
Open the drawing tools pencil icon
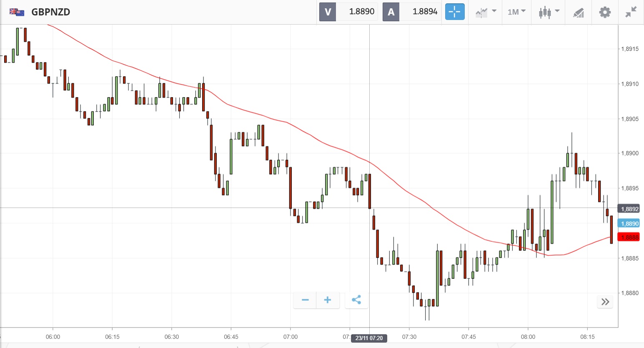click(578, 13)
